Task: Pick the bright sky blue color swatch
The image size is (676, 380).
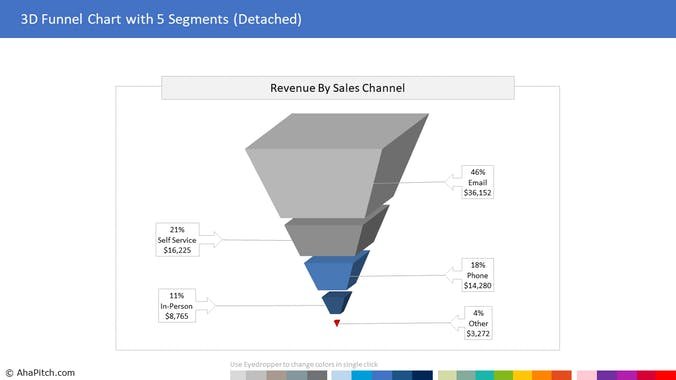Action: pyautogui.click(x=362, y=375)
